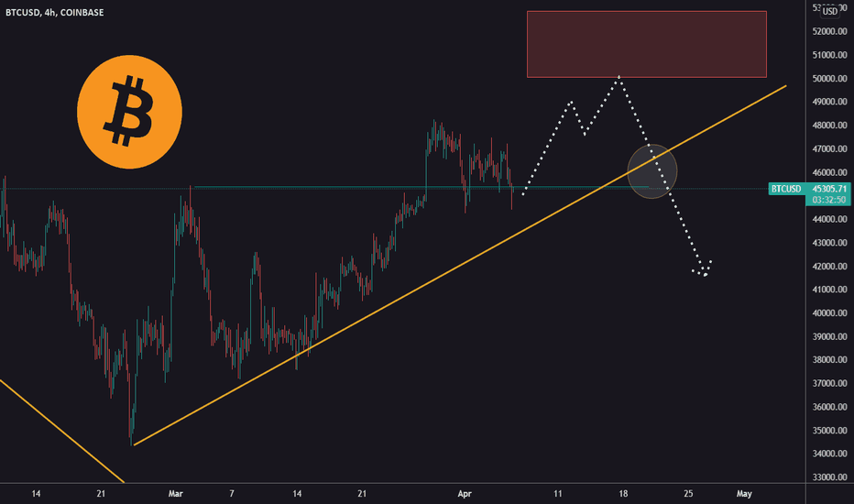Click the 34000.00 price axis label
Viewport: 854px width, 504px height.
(x=829, y=454)
